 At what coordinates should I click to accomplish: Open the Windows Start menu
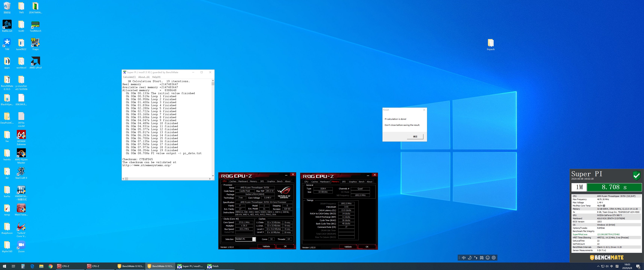pyautogui.click(x=4, y=266)
